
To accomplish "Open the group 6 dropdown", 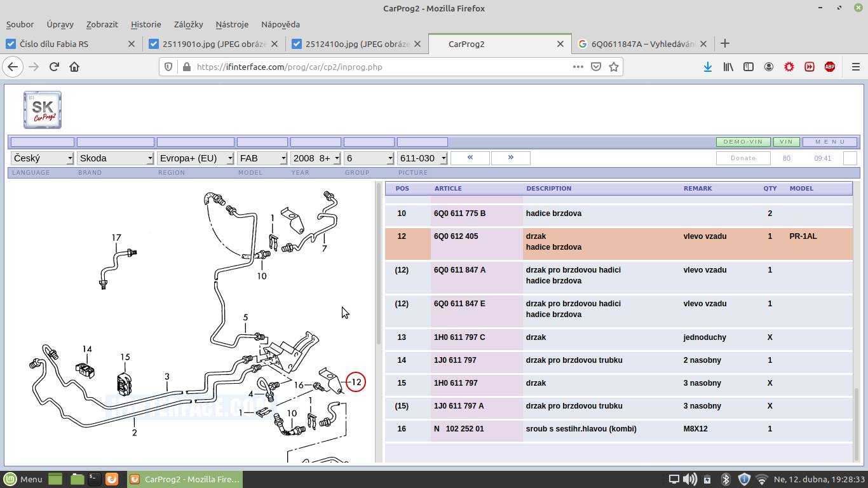I will [x=369, y=158].
